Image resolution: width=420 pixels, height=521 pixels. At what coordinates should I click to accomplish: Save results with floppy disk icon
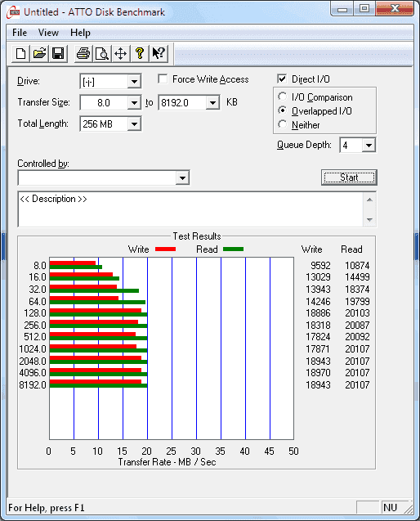[x=59, y=53]
